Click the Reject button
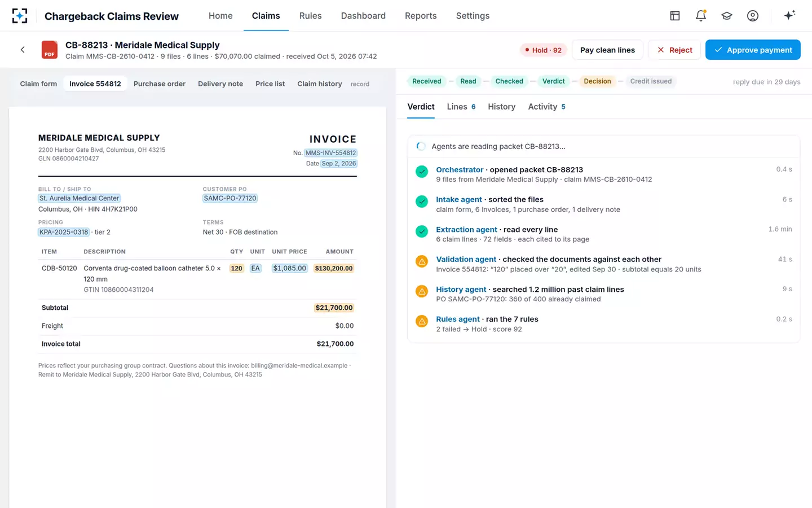The image size is (812, 508). pyautogui.click(x=674, y=50)
